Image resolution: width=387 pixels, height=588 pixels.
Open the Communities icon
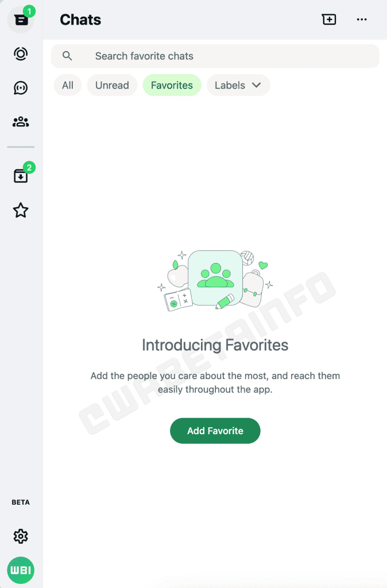pos(21,122)
